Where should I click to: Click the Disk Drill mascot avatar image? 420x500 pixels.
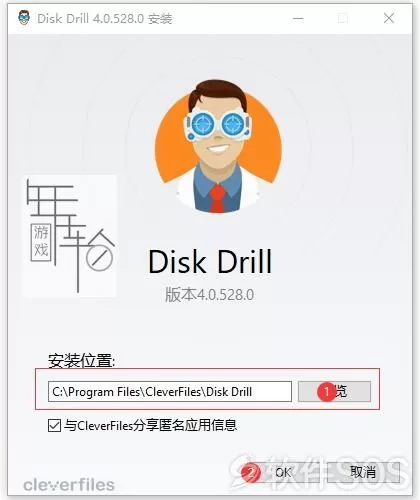click(218, 146)
